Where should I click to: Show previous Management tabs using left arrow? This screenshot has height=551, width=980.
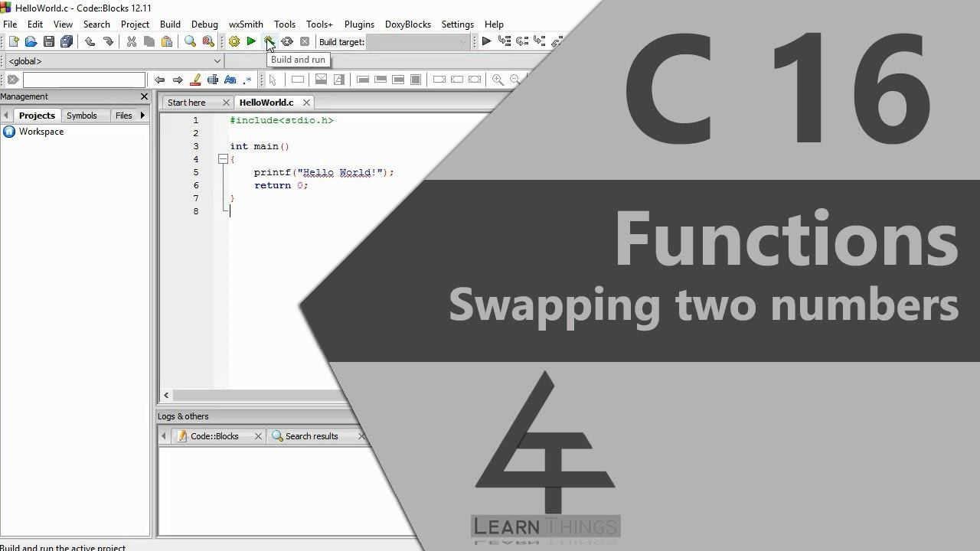[6, 116]
